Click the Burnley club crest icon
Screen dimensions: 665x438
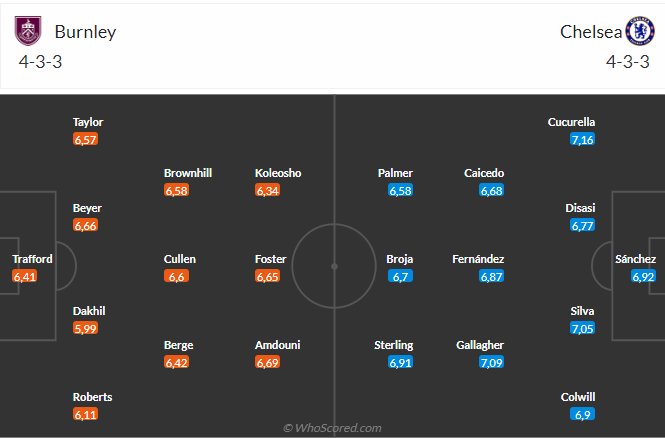tap(29, 31)
